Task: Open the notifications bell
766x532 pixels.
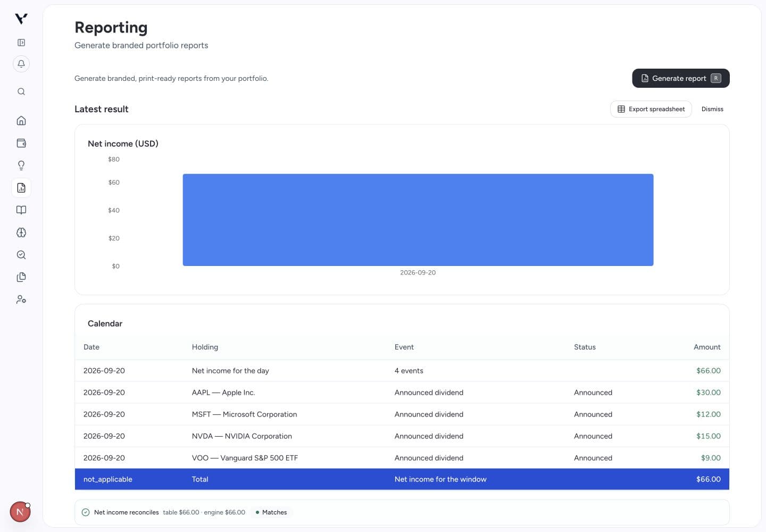Action: tap(21, 64)
